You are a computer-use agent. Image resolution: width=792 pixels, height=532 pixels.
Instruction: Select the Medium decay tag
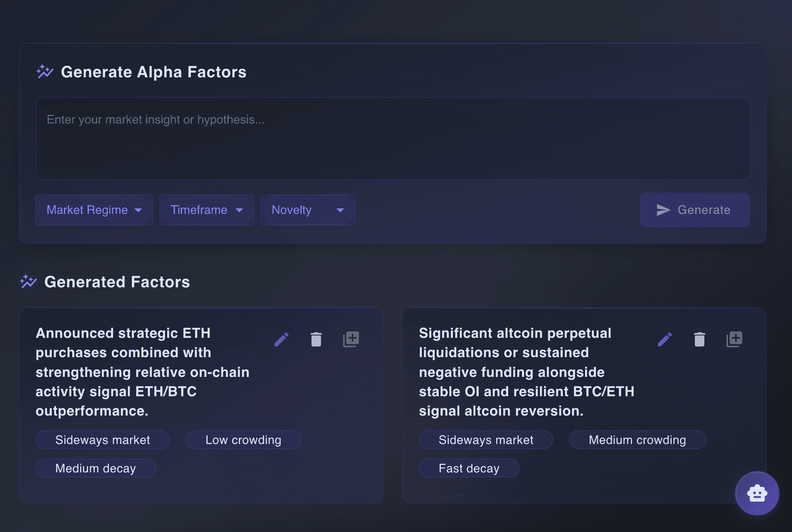(x=96, y=468)
